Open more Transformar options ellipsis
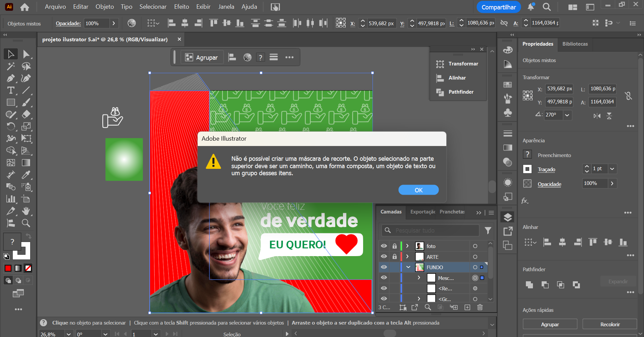Screen dimensions: 644x337 (x=630, y=126)
